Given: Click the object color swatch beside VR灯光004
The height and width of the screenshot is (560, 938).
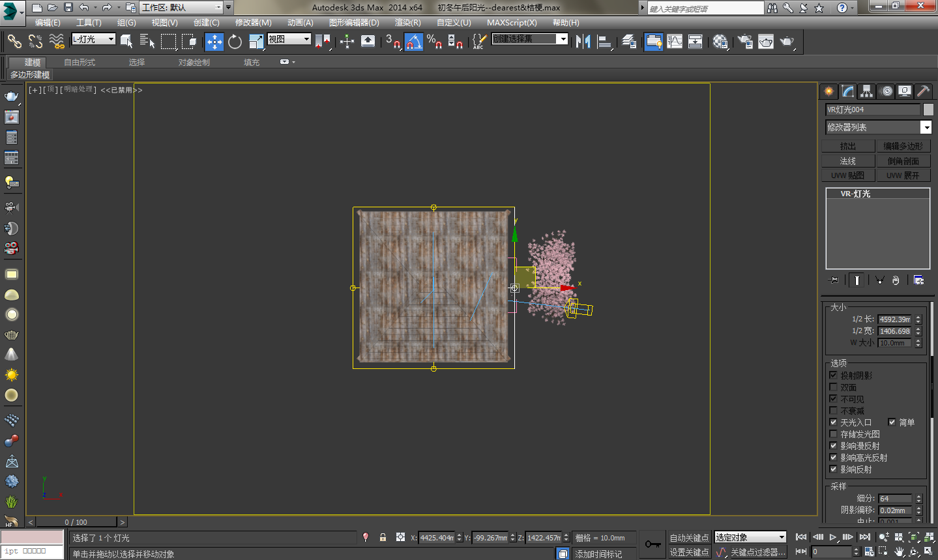Looking at the screenshot, I should tap(928, 110).
